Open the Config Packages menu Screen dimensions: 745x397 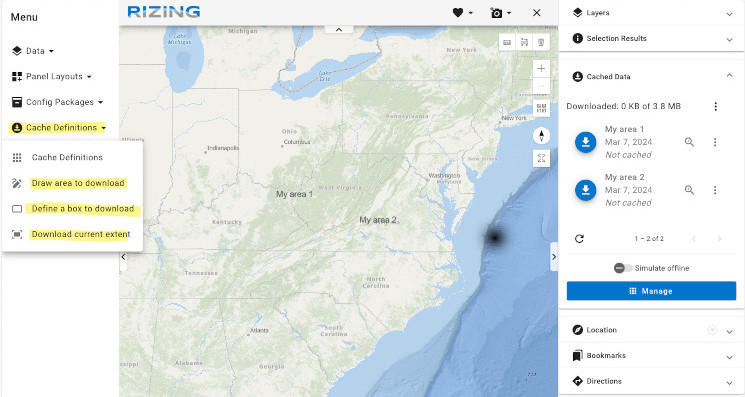(57, 102)
